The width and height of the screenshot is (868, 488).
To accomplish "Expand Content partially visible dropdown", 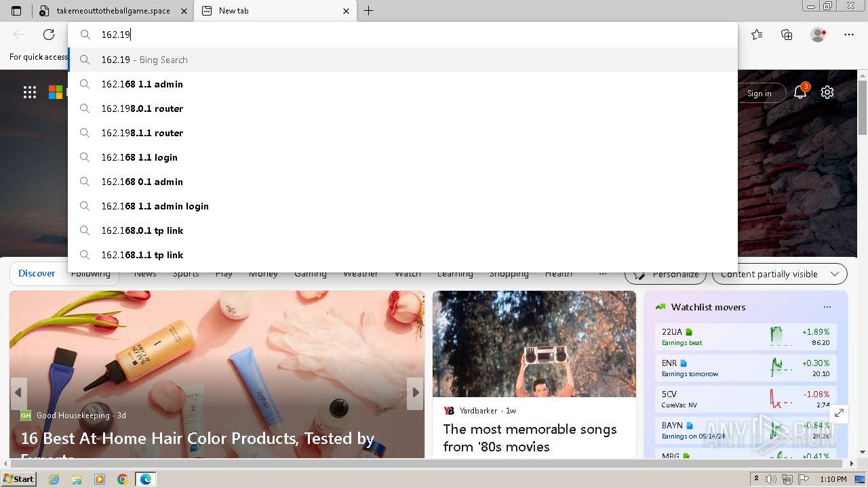I will (779, 274).
